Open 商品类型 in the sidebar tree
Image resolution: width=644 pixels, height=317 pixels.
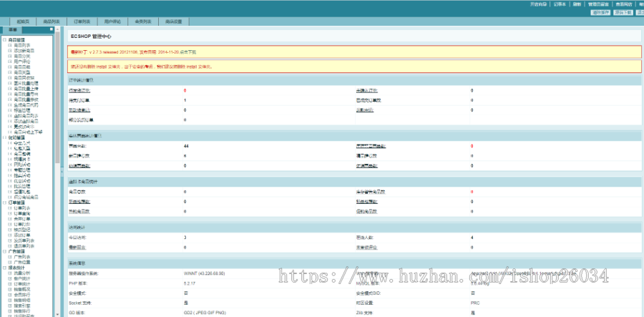[21, 72]
